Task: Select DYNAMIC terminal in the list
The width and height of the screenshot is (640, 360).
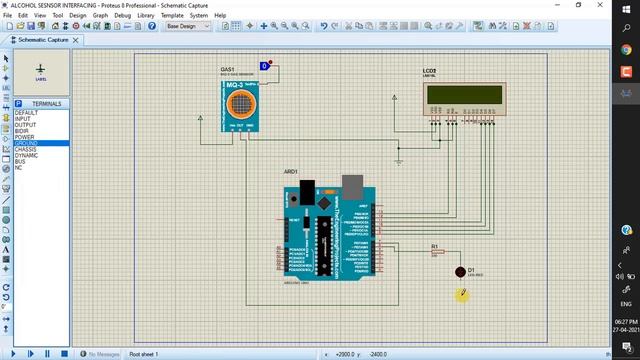Action: click(41, 156)
